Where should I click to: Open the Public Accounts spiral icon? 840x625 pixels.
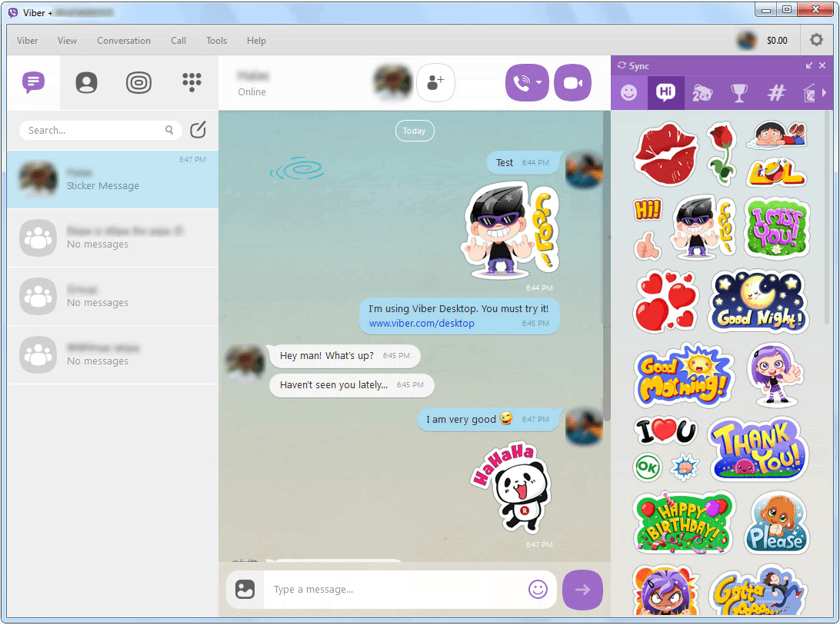click(x=138, y=82)
